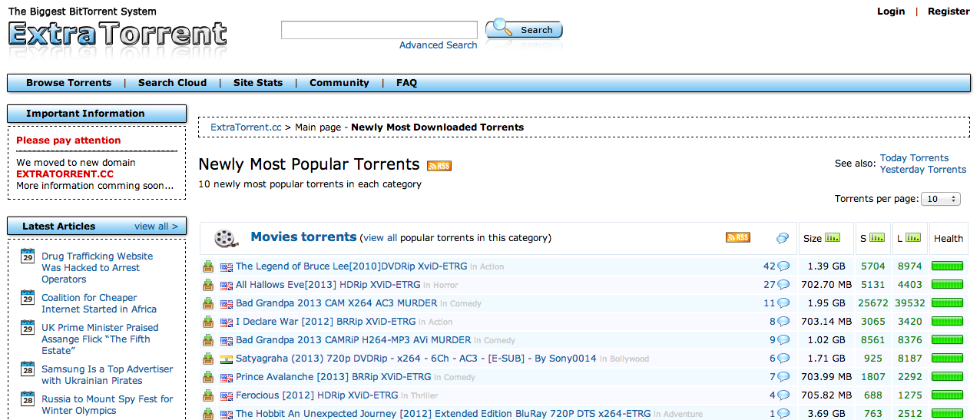Click the orange RSS icon in Movies torrents header

(737, 238)
